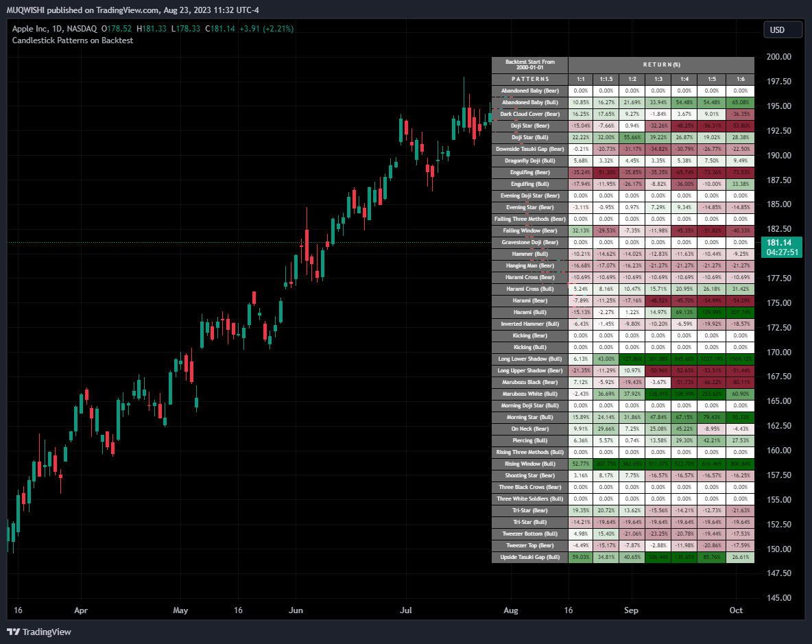The height and width of the screenshot is (644, 812).
Task: Click the 1569.12% cell in Long Lower Shadow row
Action: pyautogui.click(x=741, y=359)
